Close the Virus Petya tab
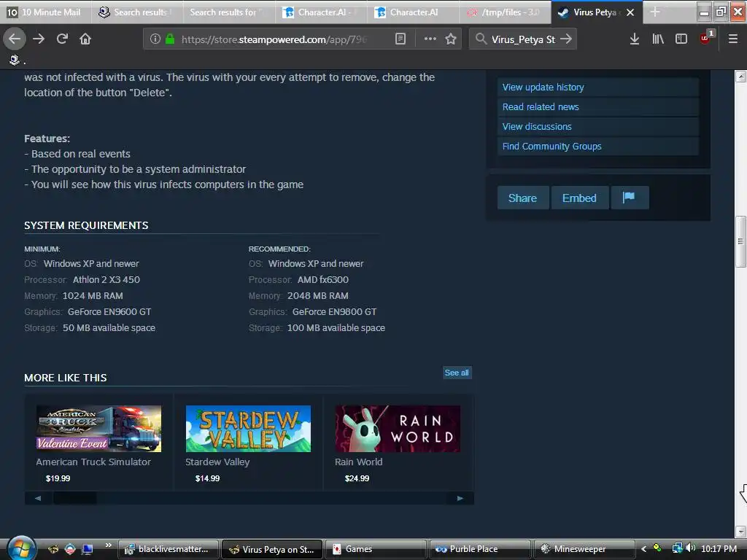This screenshot has width=747, height=560. (630, 12)
